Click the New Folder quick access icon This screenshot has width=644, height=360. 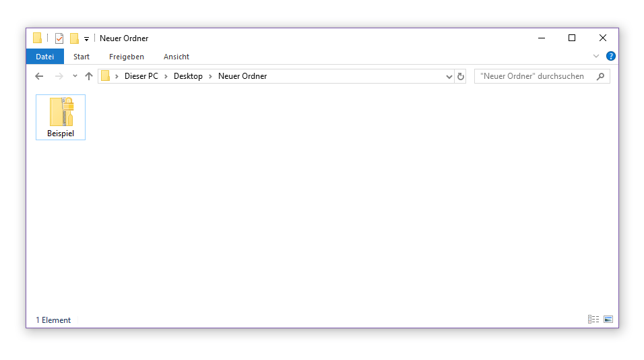click(74, 38)
